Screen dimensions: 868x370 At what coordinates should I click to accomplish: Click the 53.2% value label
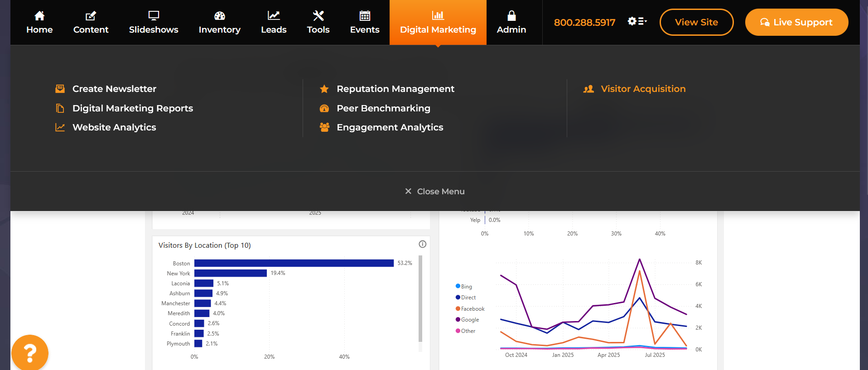(x=405, y=263)
